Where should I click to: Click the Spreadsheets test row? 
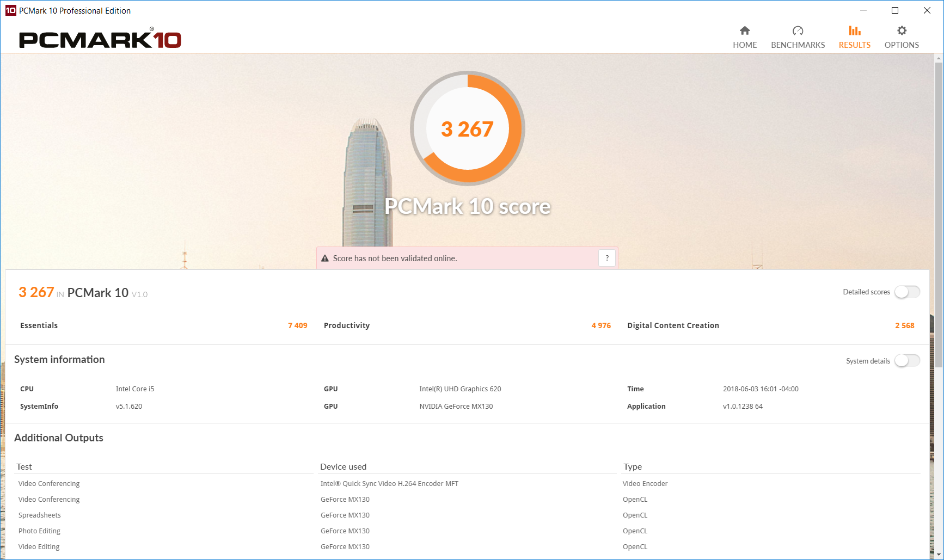(40, 515)
